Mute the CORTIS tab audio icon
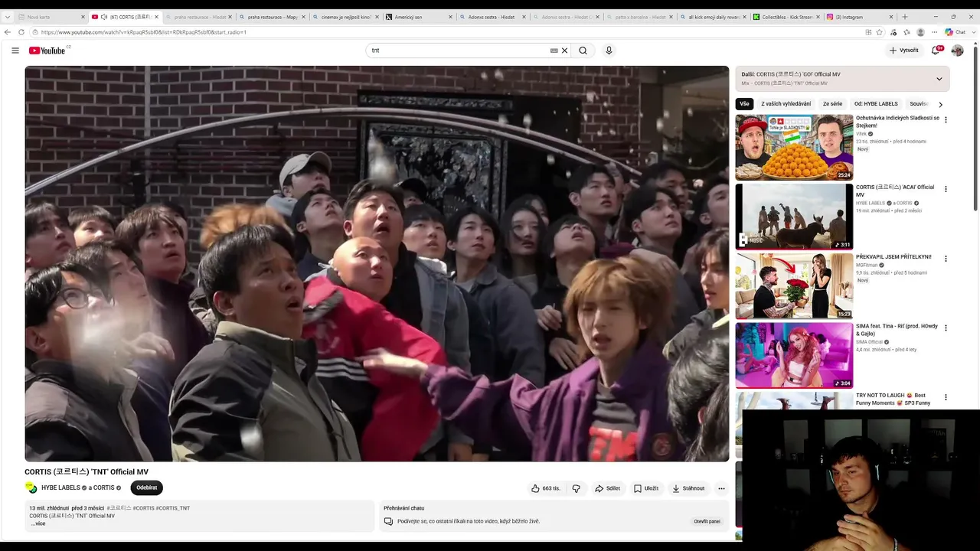Image resolution: width=980 pixels, height=551 pixels. (104, 17)
